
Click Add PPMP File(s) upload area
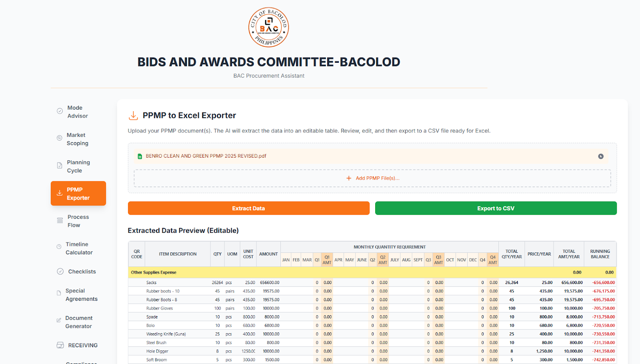point(372,178)
